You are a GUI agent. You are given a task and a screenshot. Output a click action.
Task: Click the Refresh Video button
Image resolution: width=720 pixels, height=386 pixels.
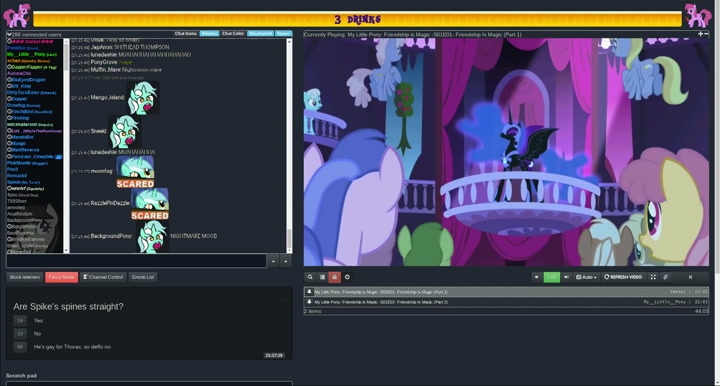point(623,277)
